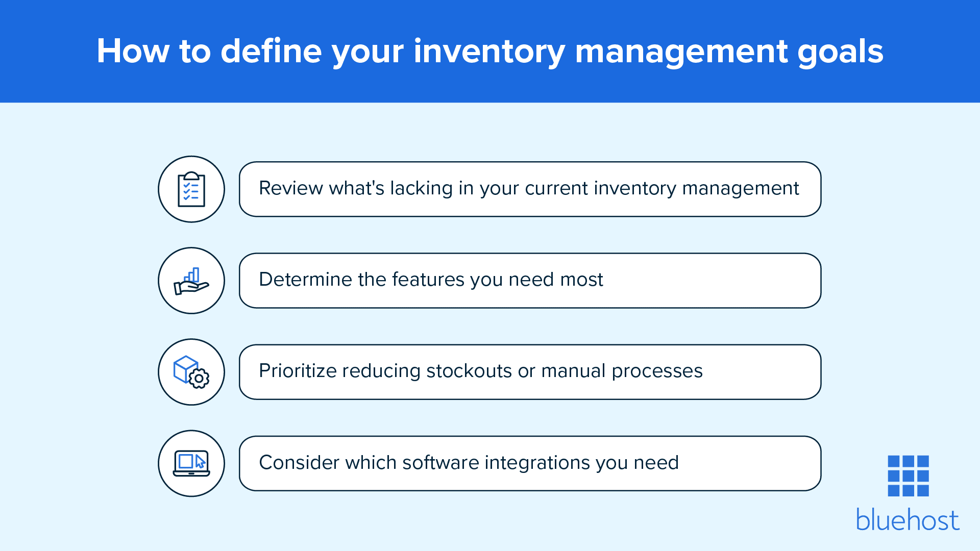Click the clipboard checklist icon
This screenshot has height=551, width=980.
tap(191, 189)
